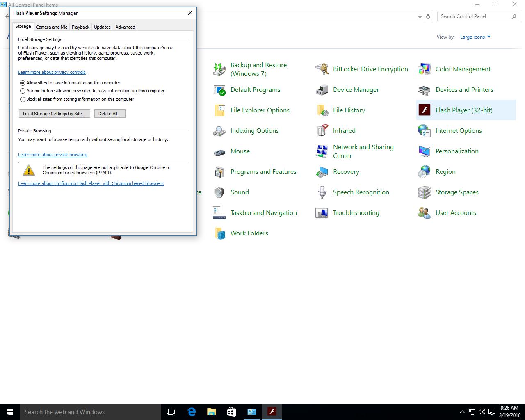This screenshot has height=420, width=525.
Task: Open the Sound icon
Action: pyautogui.click(x=219, y=192)
